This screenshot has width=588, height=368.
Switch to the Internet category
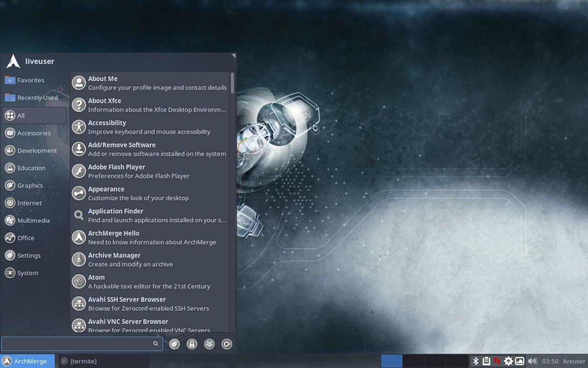click(34, 203)
